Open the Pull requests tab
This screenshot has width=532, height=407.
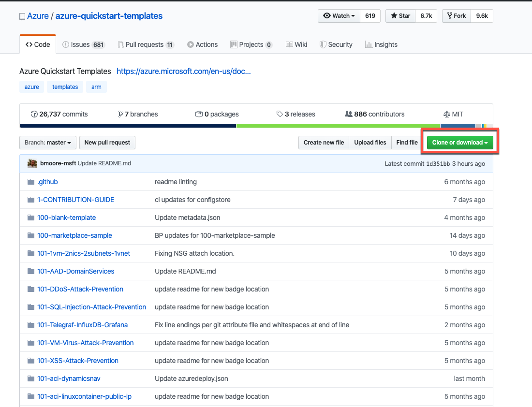click(x=146, y=44)
